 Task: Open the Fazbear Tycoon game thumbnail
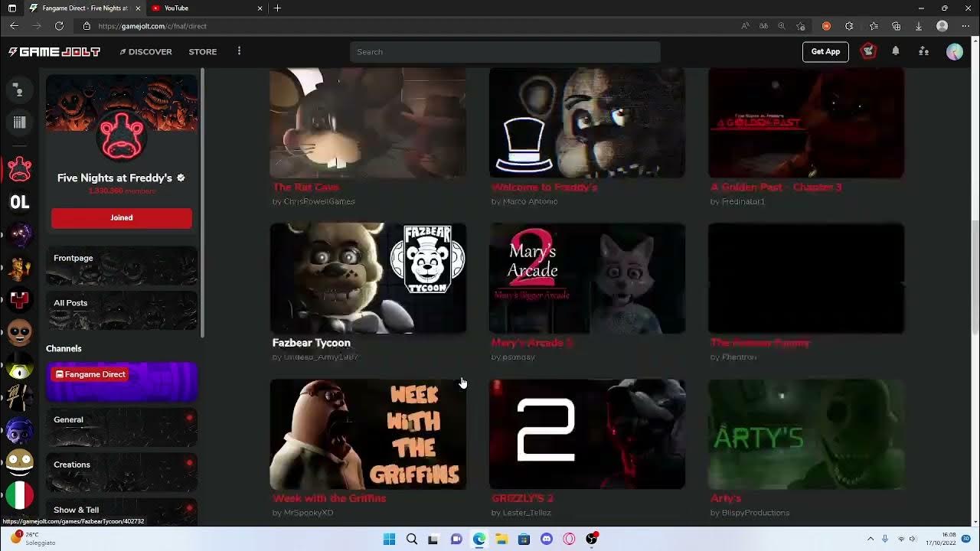(367, 278)
